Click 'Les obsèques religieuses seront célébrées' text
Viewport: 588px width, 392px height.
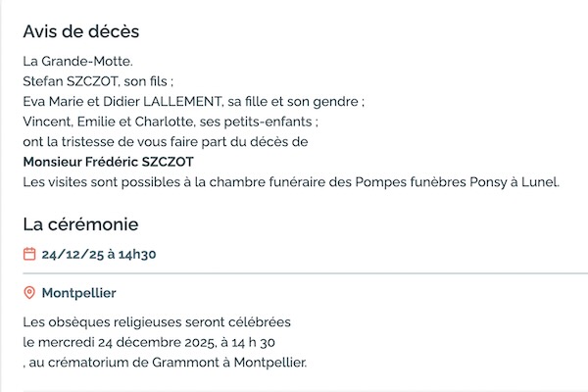(x=157, y=321)
